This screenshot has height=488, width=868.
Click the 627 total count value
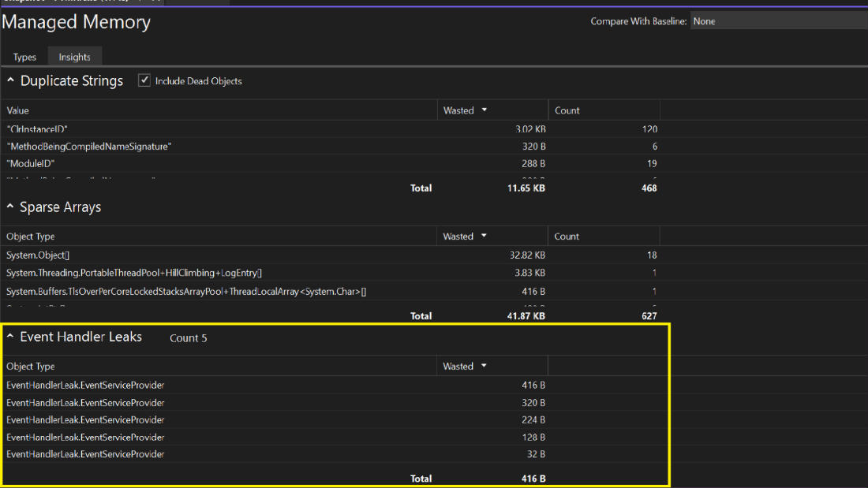point(649,316)
